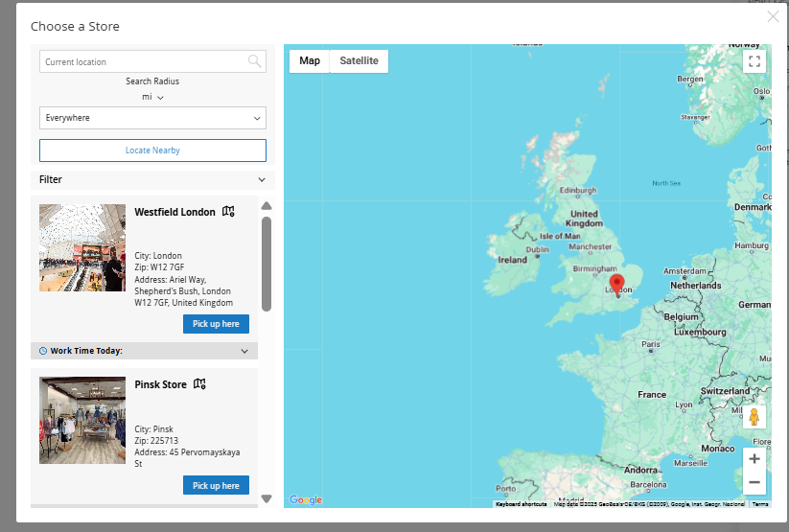
Task: Switch to the Satellite view tab
Action: coord(359,61)
